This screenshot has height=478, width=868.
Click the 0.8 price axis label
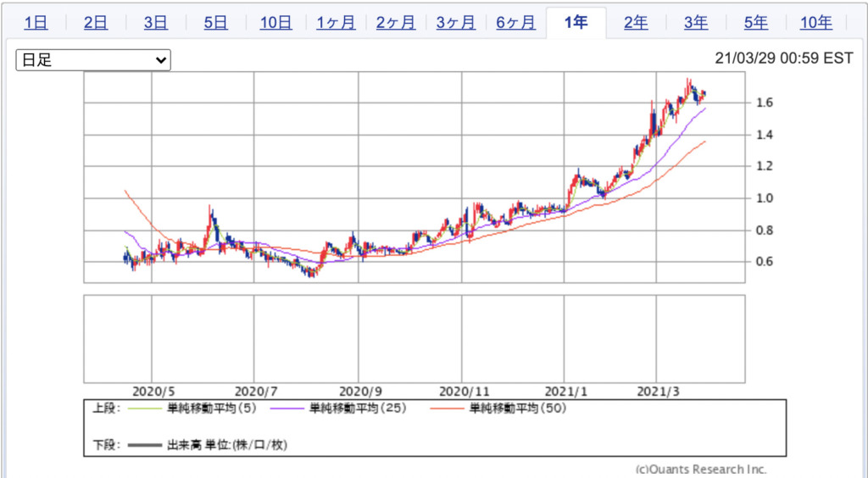(765, 231)
